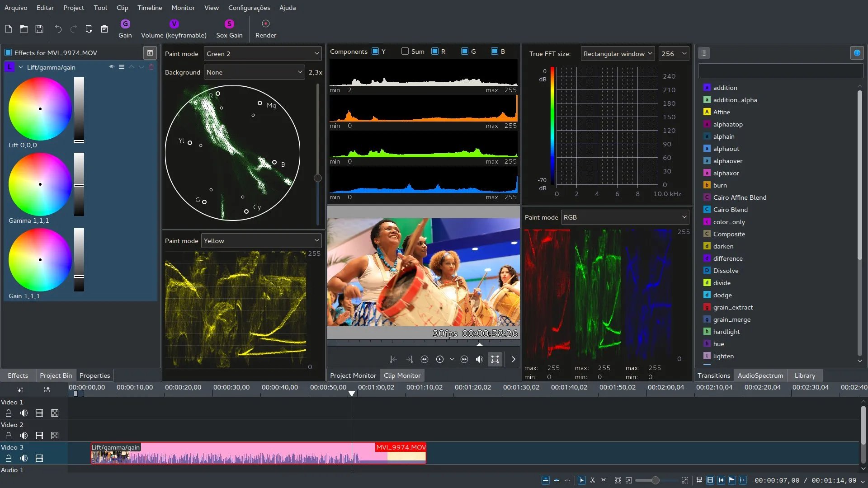Click the Rewind playback icon in the monitor
Image resolution: width=868 pixels, height=488 pixels.
point(425,359)
